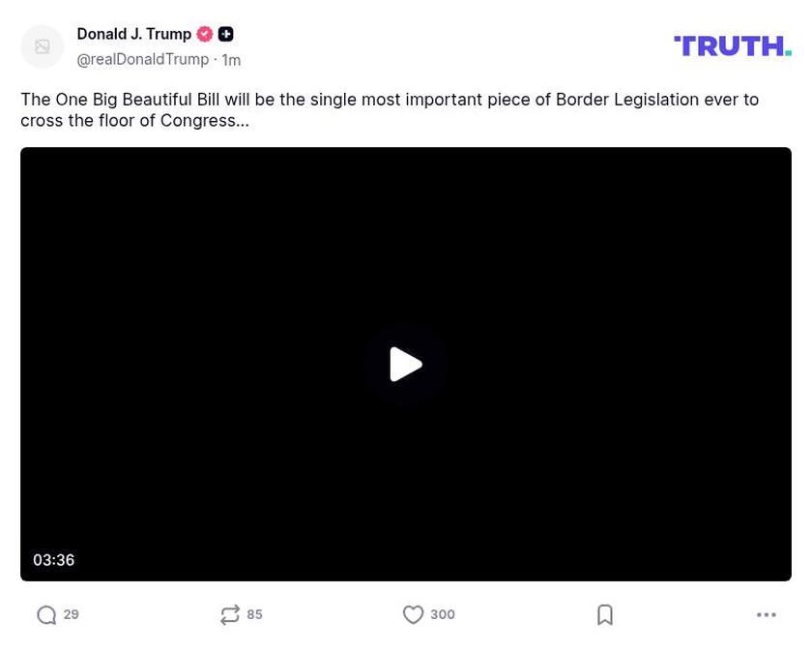Image resolution: width=812 pixels, height=652 pixels.
Task: Click the TRUTH logo in the corner
Action: point(732,44)
